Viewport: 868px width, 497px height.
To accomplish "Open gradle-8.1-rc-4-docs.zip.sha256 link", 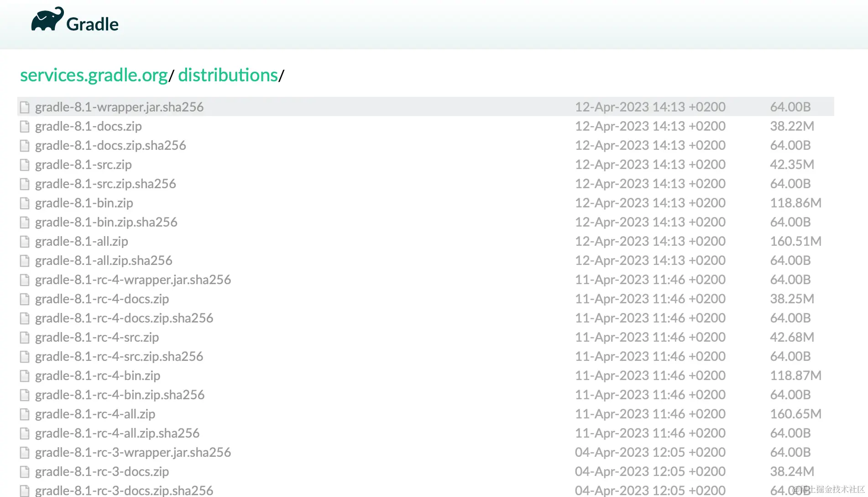I will [x=124, y=318].
